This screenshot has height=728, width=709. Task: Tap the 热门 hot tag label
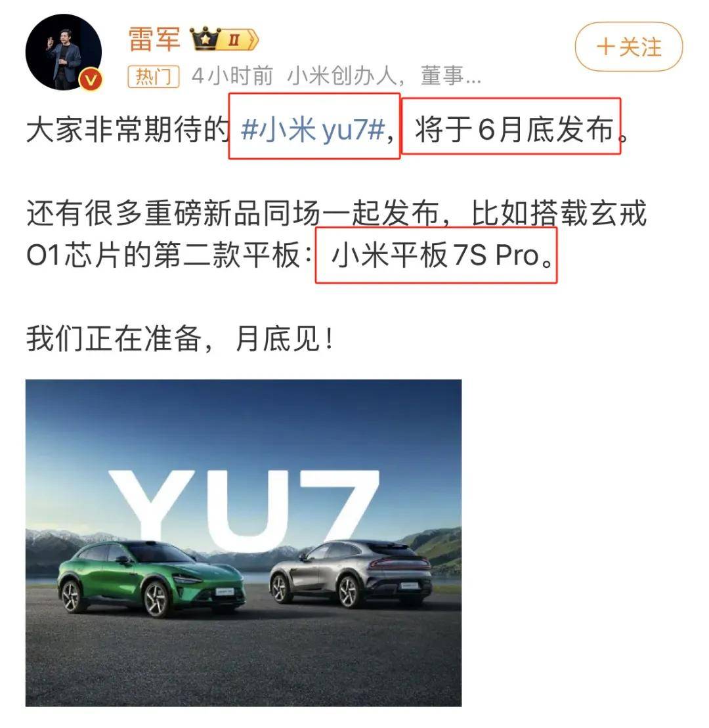(153, 76)
